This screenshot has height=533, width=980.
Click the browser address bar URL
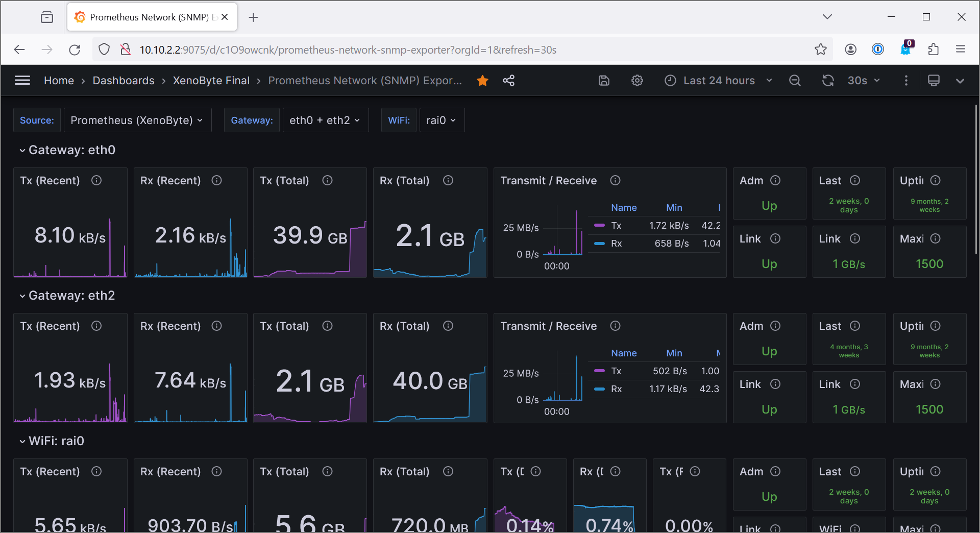point(347,50)
